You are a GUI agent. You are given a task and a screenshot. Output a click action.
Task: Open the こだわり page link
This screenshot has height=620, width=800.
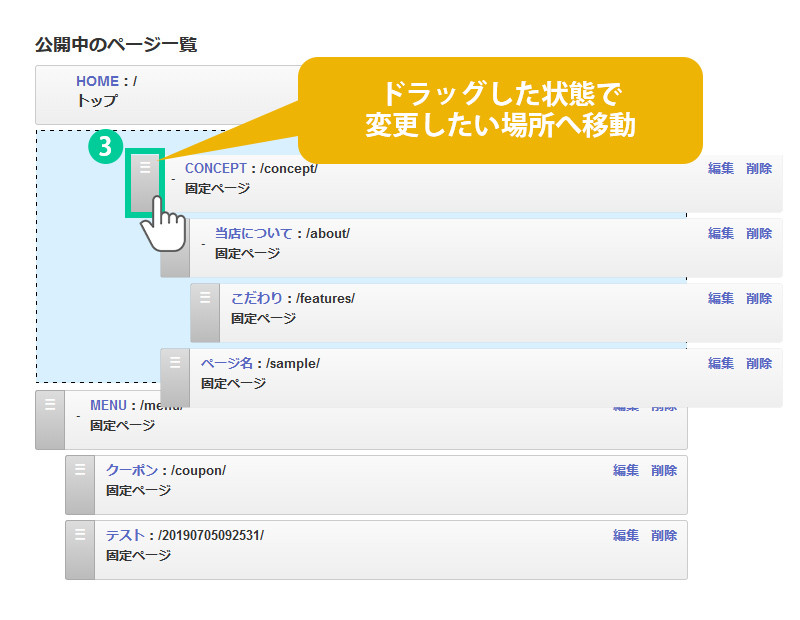pyautogui.click(x=256, y=298)
